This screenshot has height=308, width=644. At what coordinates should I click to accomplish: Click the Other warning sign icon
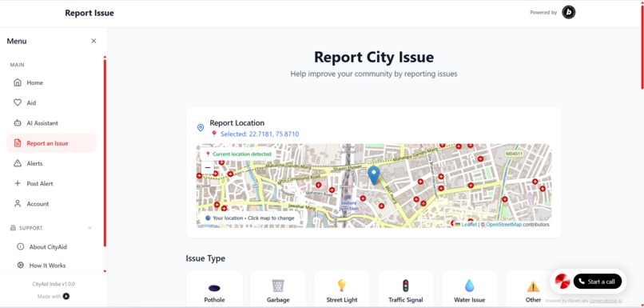[x=533, y=286]
